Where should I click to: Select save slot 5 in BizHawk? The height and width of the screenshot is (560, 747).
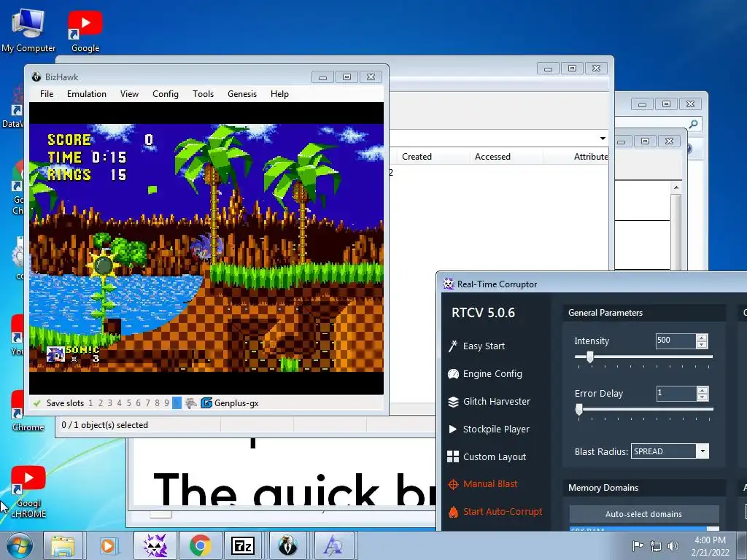pyautogui.click(x=128, y=402)
